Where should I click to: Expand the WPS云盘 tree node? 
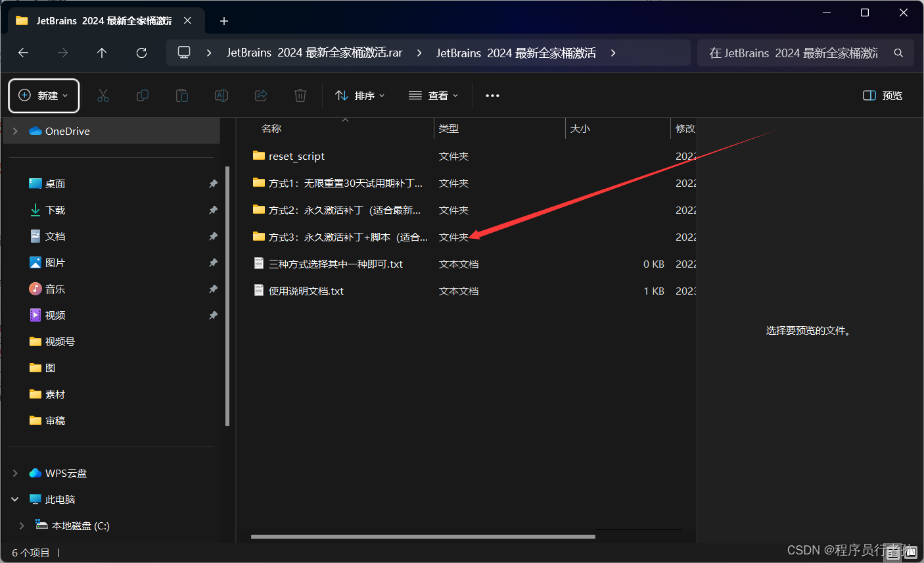click(x=15, y=473)
